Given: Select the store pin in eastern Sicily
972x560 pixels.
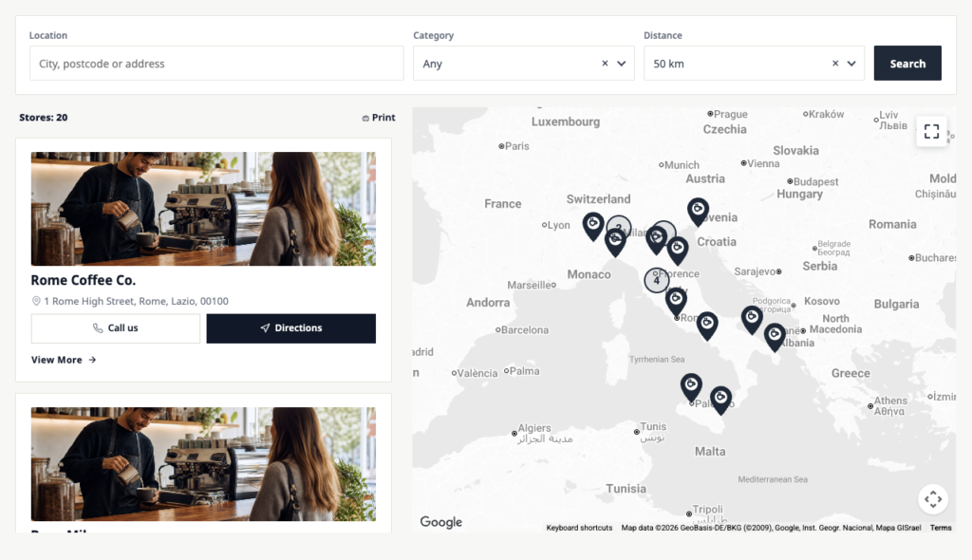Looking at the screenshot, I should point(720,401).
